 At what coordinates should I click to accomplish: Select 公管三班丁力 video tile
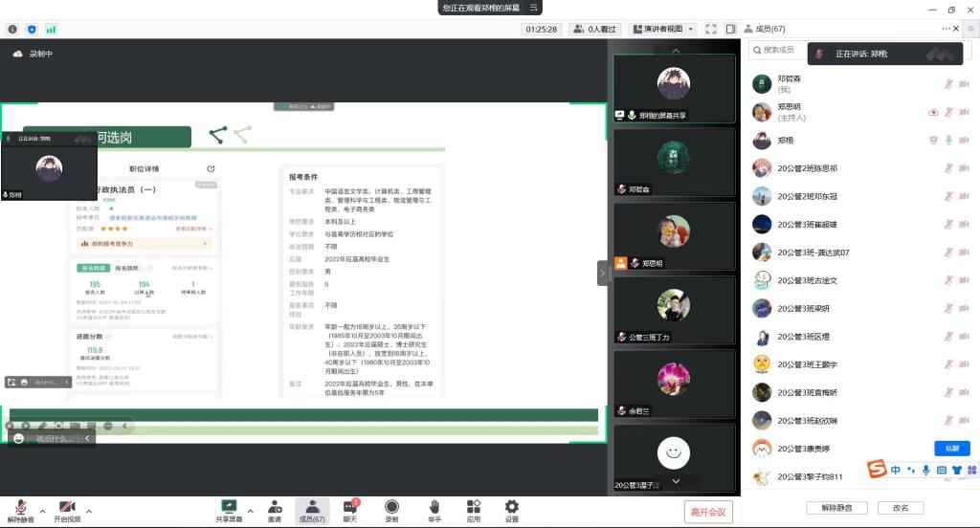click(x=674, y=311)
